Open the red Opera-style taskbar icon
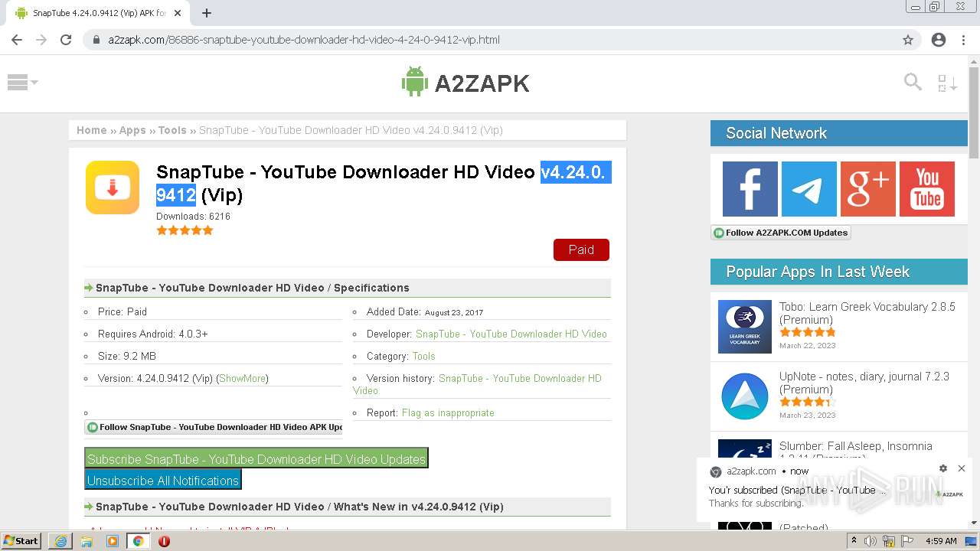Screen dimensions: 980x551 164,541
